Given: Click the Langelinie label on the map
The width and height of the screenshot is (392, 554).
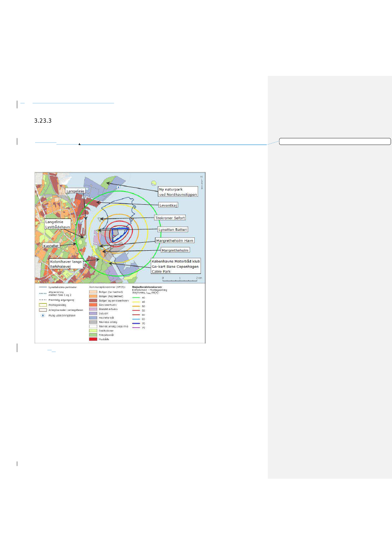Looking at the screenshot, I should [x=75, y=191].
